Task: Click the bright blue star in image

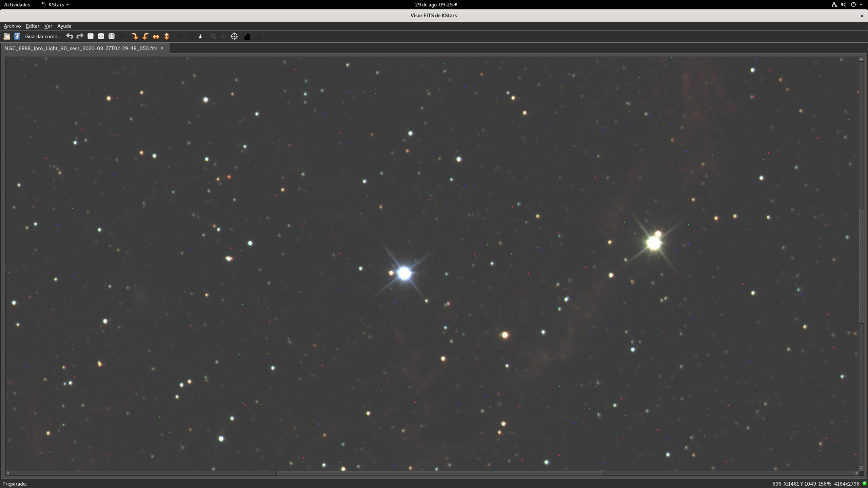Action: (404, 273)
